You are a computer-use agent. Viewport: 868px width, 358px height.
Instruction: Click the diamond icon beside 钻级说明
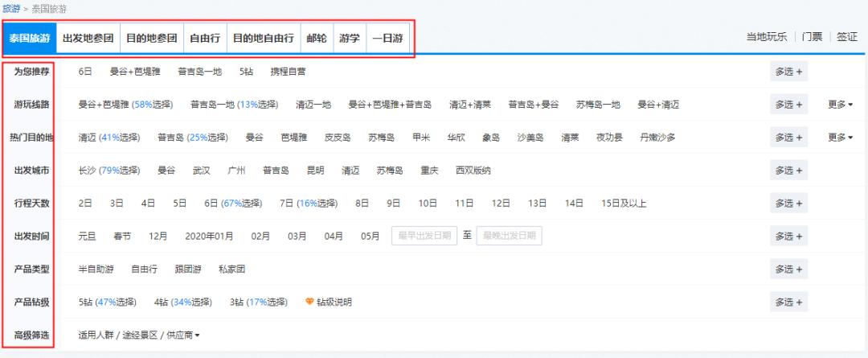click(309, 302)
